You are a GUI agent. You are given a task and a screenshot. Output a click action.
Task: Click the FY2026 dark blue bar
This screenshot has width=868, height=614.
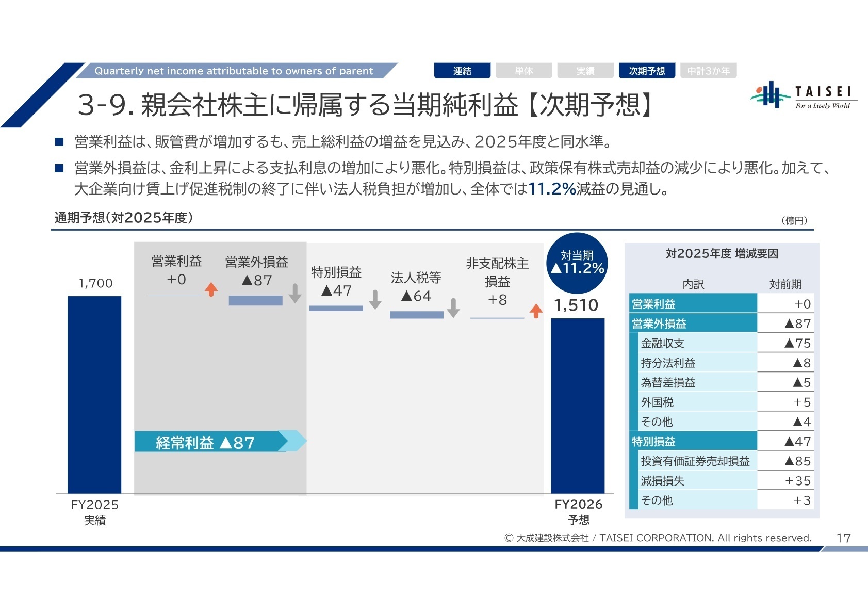(578, 406)
